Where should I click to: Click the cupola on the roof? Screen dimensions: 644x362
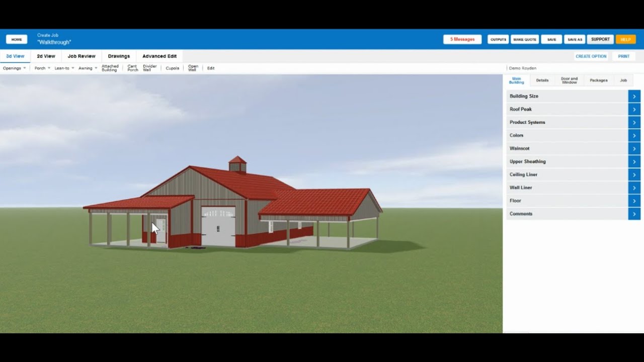[x=237, y=164]
